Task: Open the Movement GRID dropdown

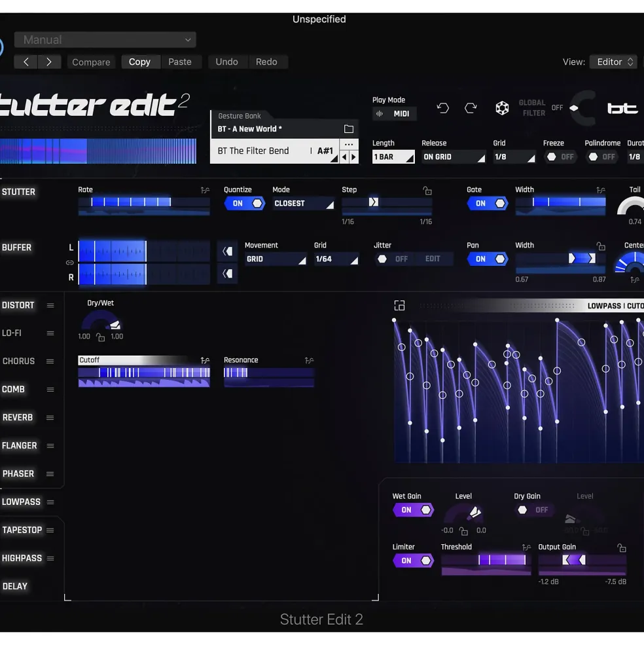Action: click(x=276, y=259)
